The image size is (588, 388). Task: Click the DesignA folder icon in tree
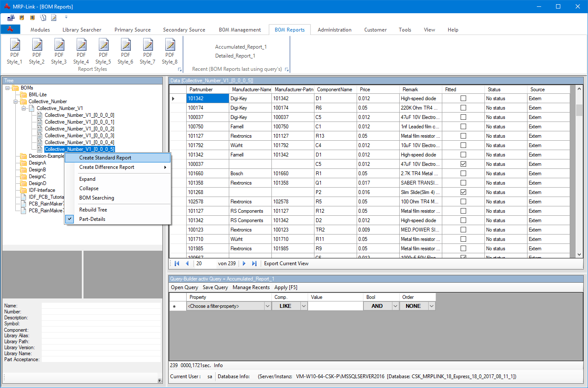pyautogui.click(x=24, y=163)
